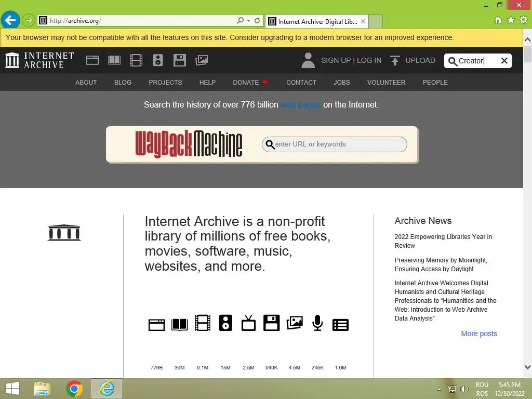
Task: Open the browser Tools gear icon
Action: click(x=524, y=20)
